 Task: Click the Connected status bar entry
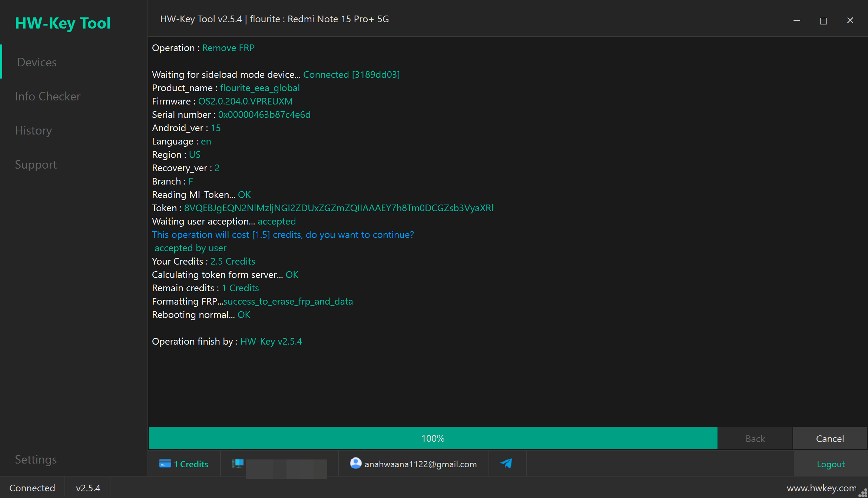pos(32,488)
